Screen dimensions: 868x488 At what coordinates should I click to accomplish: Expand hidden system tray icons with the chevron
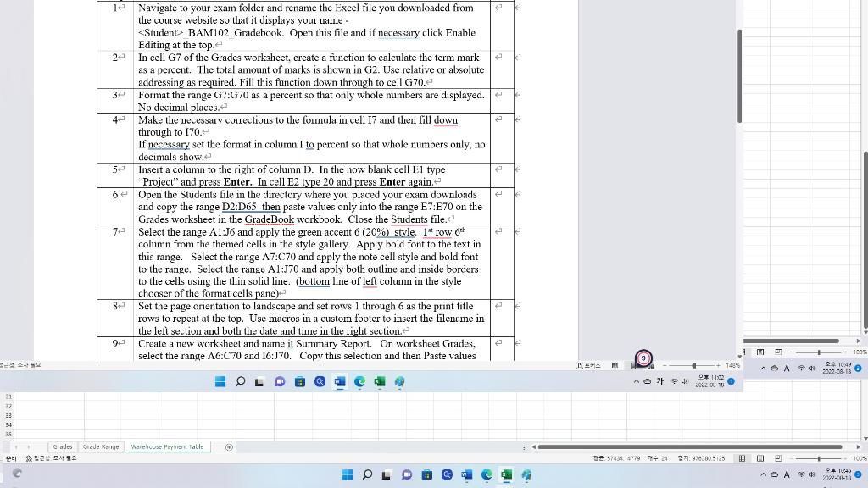[x=764, y=474]
